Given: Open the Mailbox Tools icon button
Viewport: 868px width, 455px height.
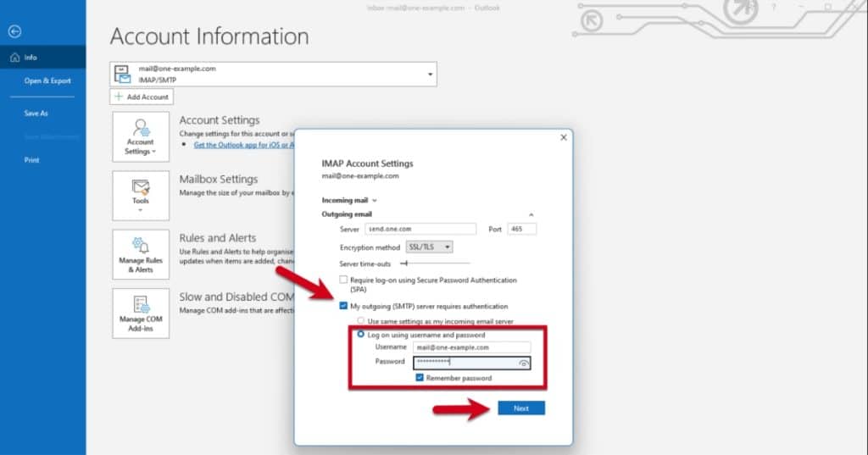Looking at the screenshot, I should [x=141, y=196].
